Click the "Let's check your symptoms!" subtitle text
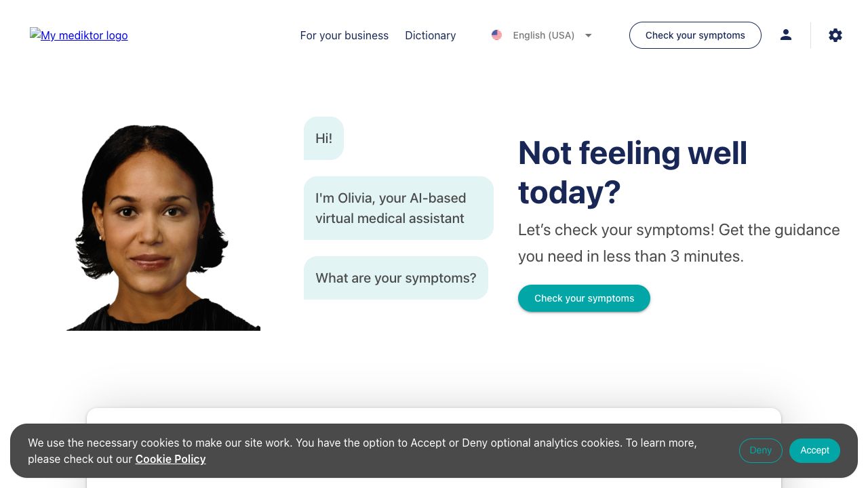868x488 pixels. 679,243
